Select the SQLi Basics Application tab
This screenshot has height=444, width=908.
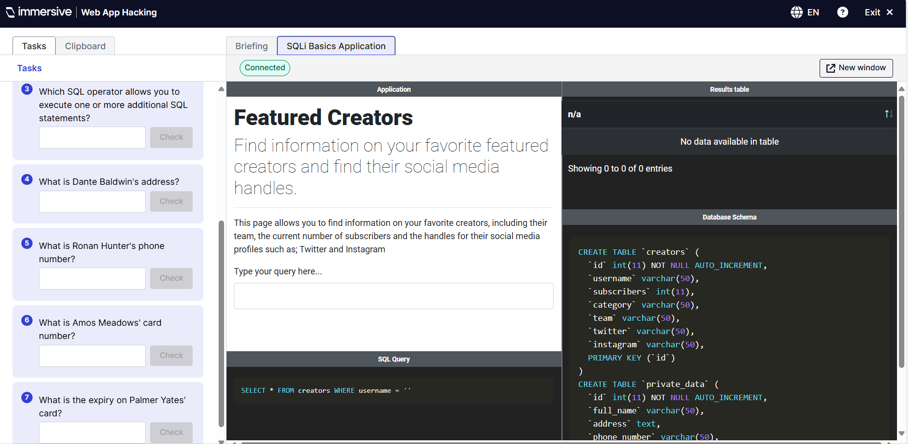336,46
